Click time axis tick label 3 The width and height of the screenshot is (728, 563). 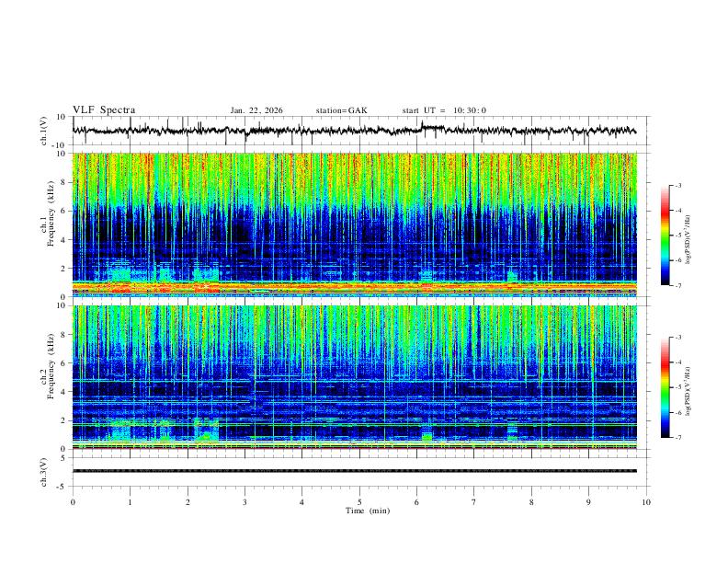pyautogui.click(x=245, y=502)
